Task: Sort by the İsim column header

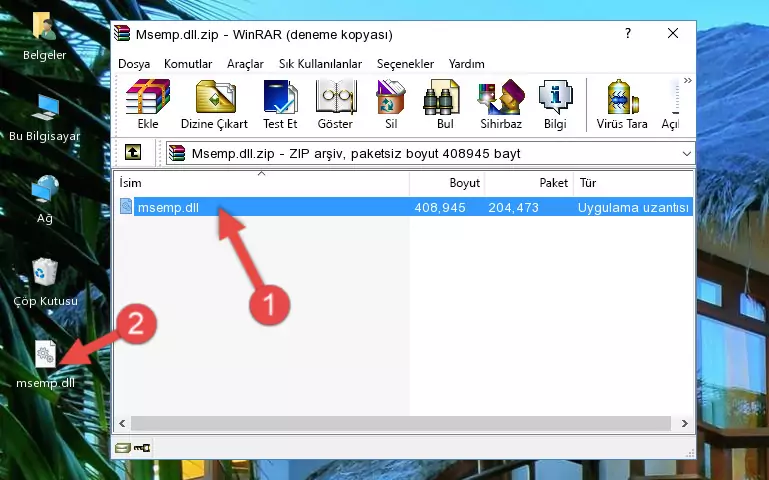Action: click(x=262, y=183)
